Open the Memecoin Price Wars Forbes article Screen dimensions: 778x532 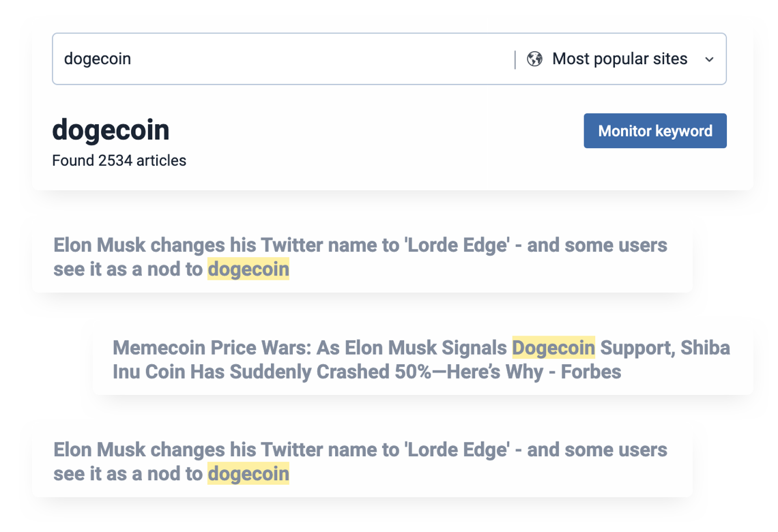click(421, 359)
